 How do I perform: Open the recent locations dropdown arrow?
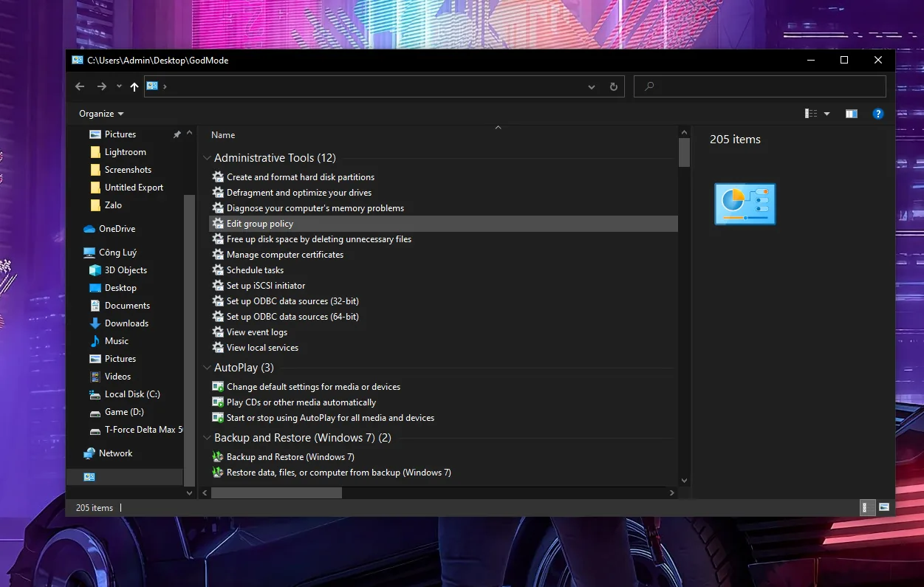[x=119, y=86]
